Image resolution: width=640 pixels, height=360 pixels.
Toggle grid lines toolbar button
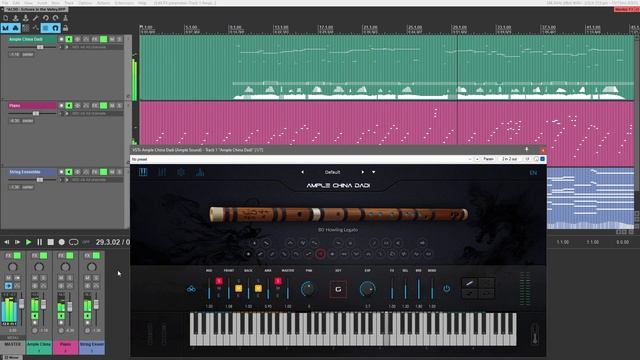coord(45,28)
